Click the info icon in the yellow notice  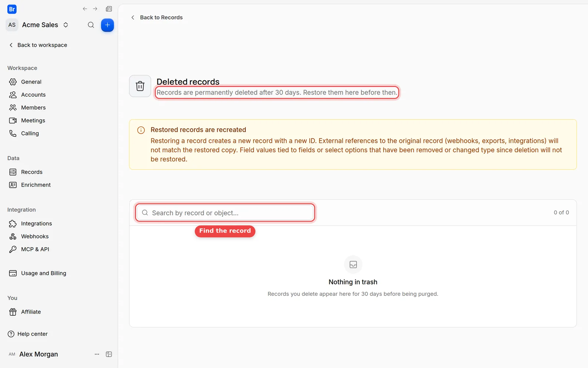pyautogui.click(x=141, y=130)
